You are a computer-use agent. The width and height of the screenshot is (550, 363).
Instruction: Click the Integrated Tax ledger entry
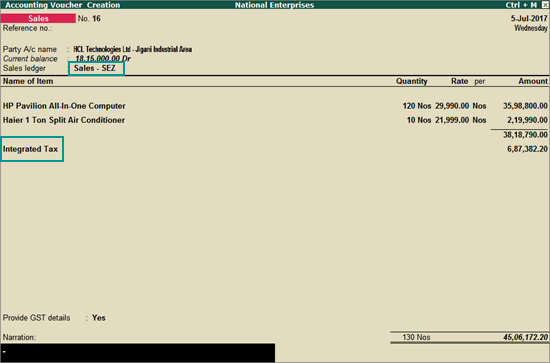tap(32, 149)
